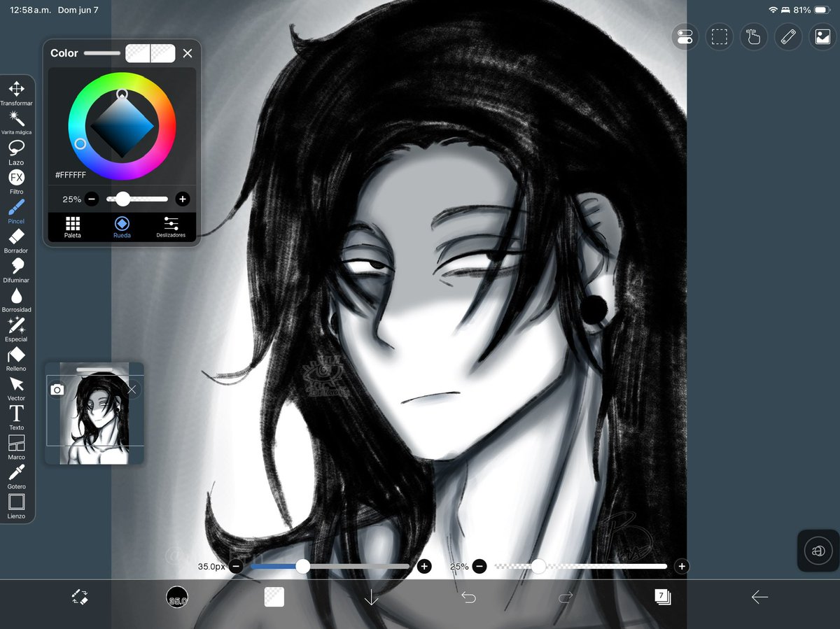Select the Borrador eraser tool
This screenshot has width=840, height=629.
[16, 241]
